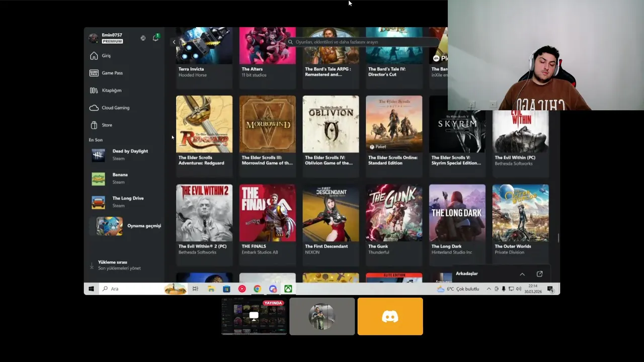Screen dimensions: 644x362
Task: Open the Dead by Daylight recent game
Action: [x=126, y=155]
